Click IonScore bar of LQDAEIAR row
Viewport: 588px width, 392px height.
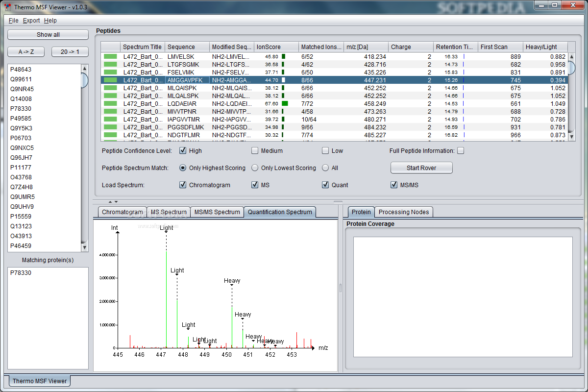point(285,103)
